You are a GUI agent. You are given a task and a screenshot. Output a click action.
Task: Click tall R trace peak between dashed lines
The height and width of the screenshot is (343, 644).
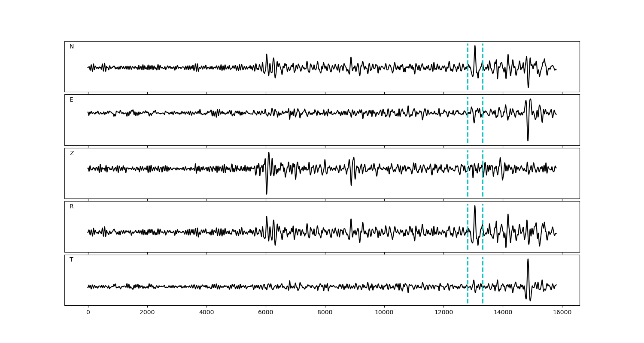474,206
